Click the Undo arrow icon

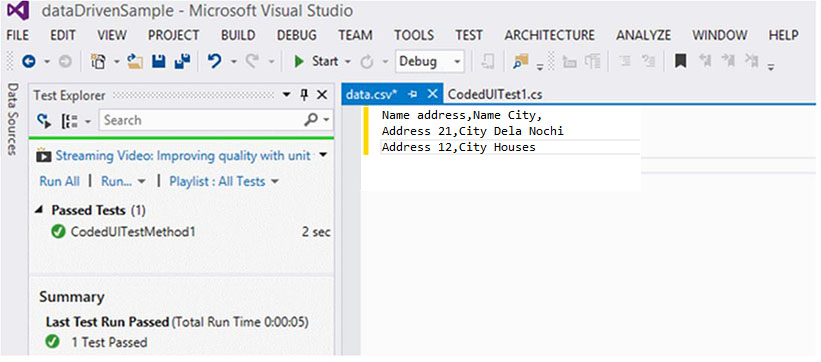click(214, 61)
